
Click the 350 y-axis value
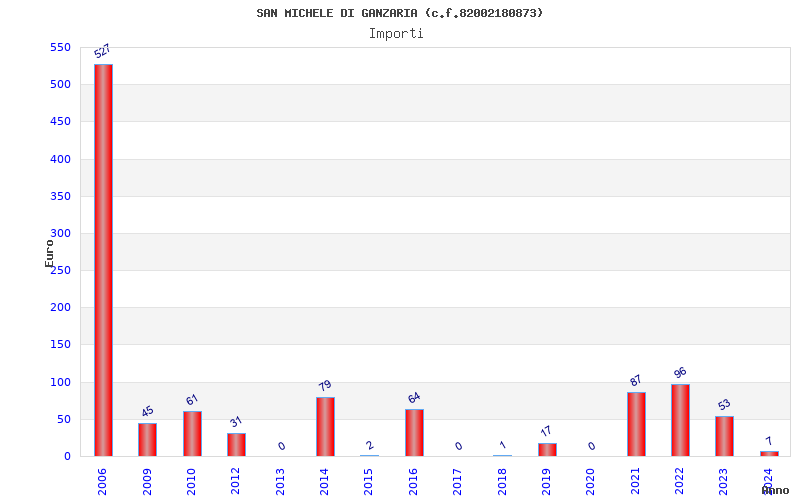click(x=60, y=196)
